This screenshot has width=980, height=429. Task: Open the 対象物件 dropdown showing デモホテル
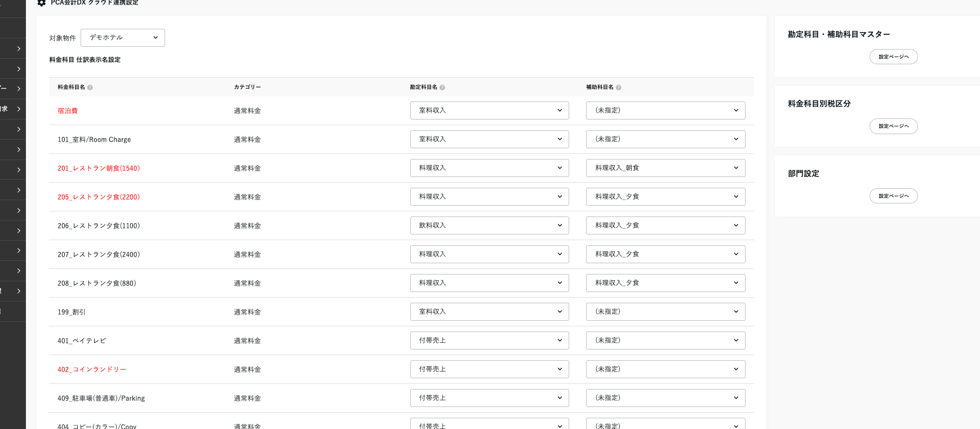123,38
